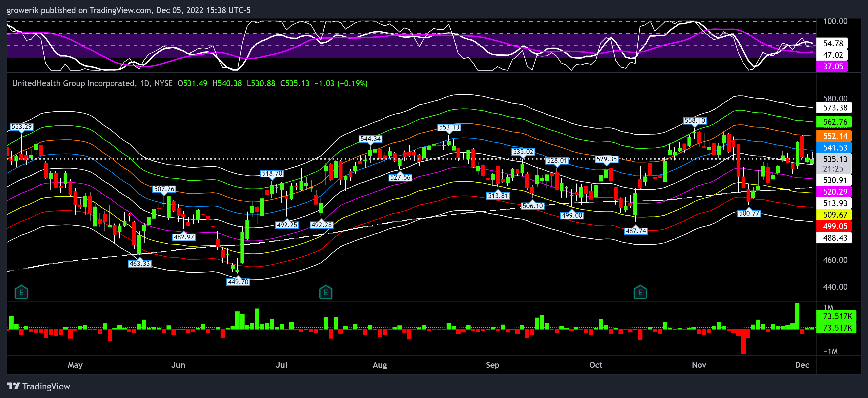
Task: Click the 535.02 pivot label
Action: click(x=523, y=151)
